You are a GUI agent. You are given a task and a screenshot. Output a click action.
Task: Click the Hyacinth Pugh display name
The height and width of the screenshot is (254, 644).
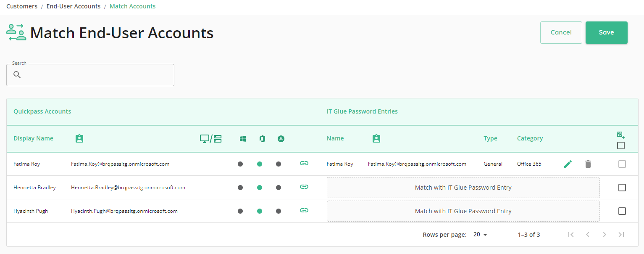[x=31, y=211]
